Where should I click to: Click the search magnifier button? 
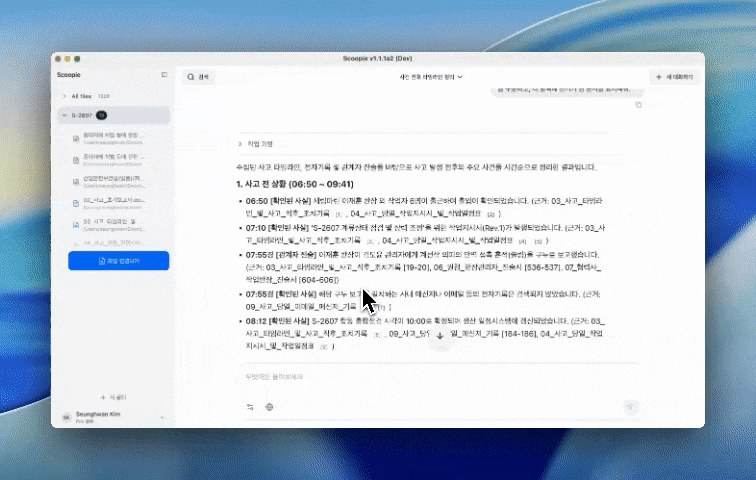199,77
